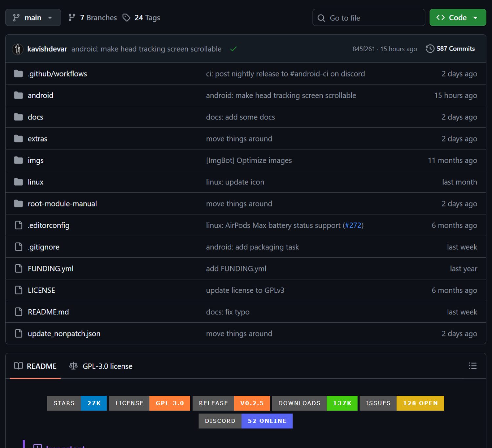Open commit 'add FUNDING.yml'
The height and width of the screenshot is (448, 492).
[x=236, y=269]
